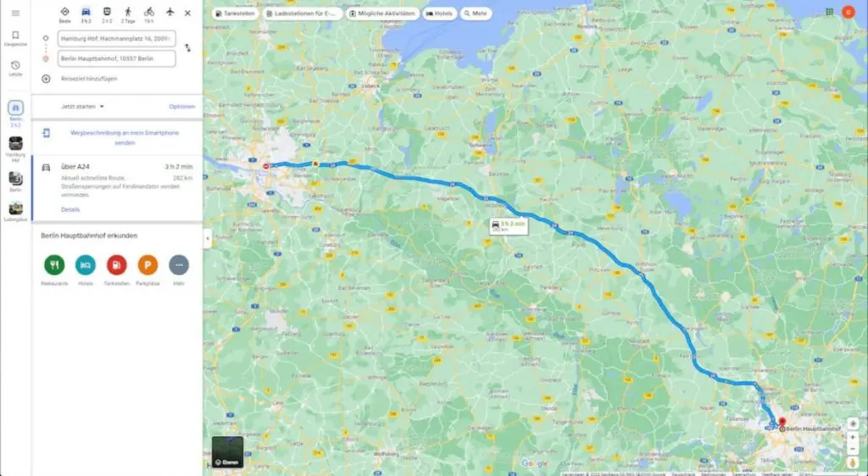Select the flight travel mode

click(x=170, y=12)
